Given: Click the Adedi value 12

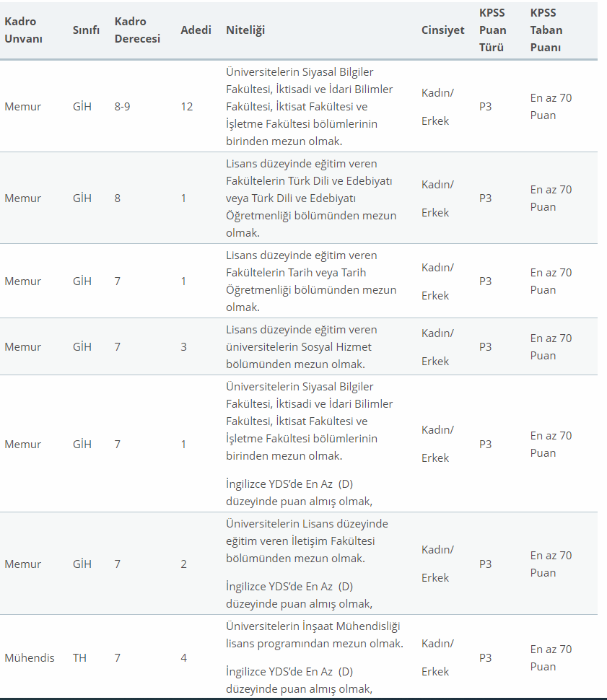Looking at the screenshot, I should point(187,106).
